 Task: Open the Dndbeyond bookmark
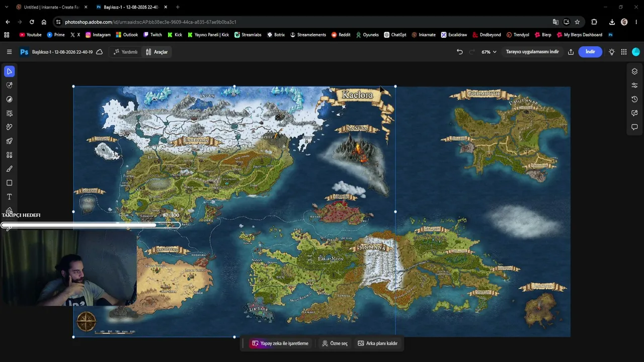487,35
